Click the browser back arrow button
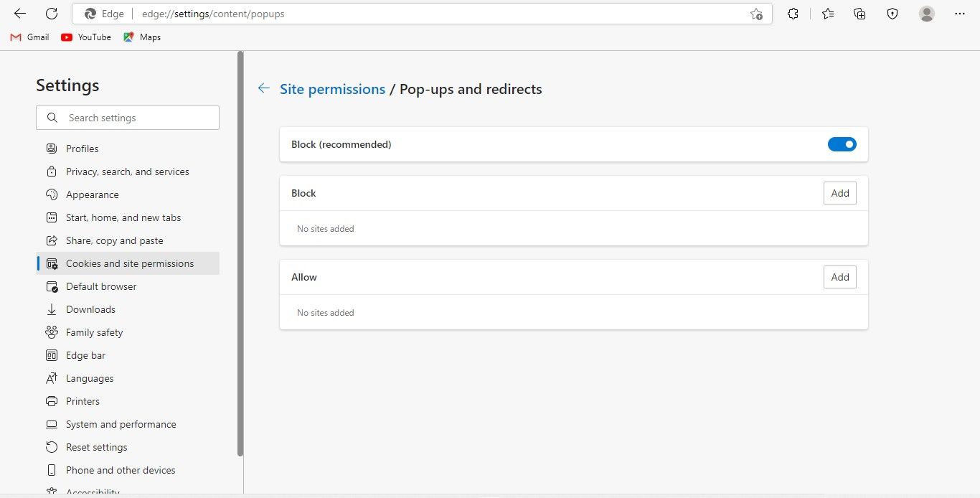This screenshot has height=498, width=980. (20, 14)
